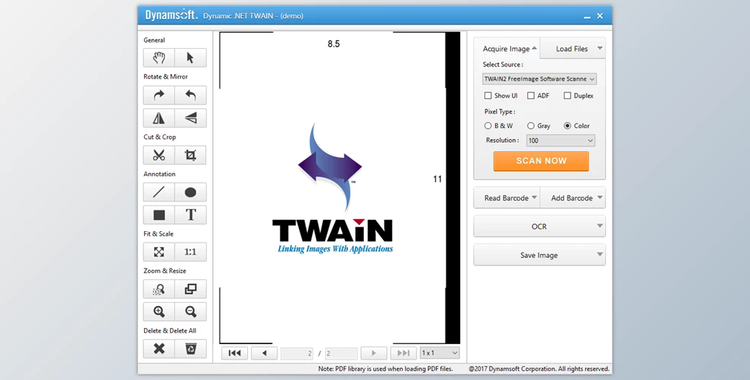Click the SCAN NOW button
This screenshot has height=380, width=750.
point(541,161)
